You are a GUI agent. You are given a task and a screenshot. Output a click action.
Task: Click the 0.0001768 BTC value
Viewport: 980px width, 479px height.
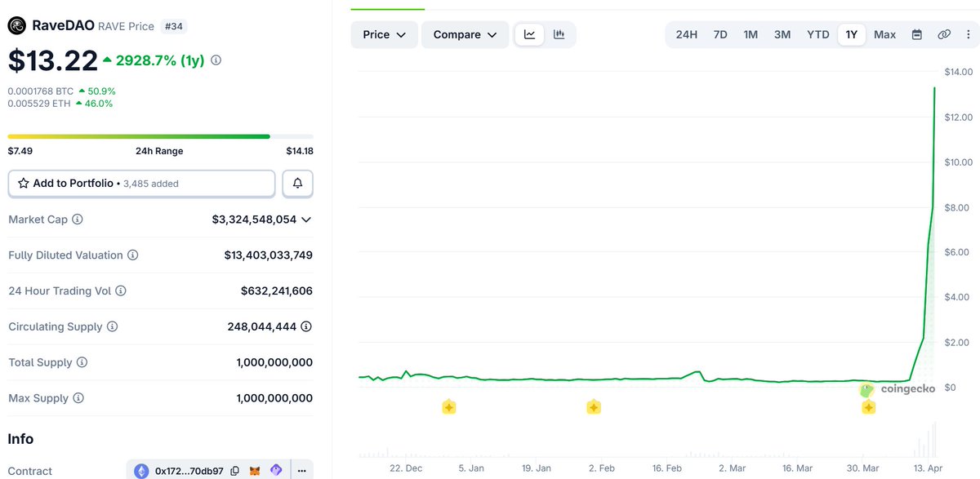pos(40,91)
